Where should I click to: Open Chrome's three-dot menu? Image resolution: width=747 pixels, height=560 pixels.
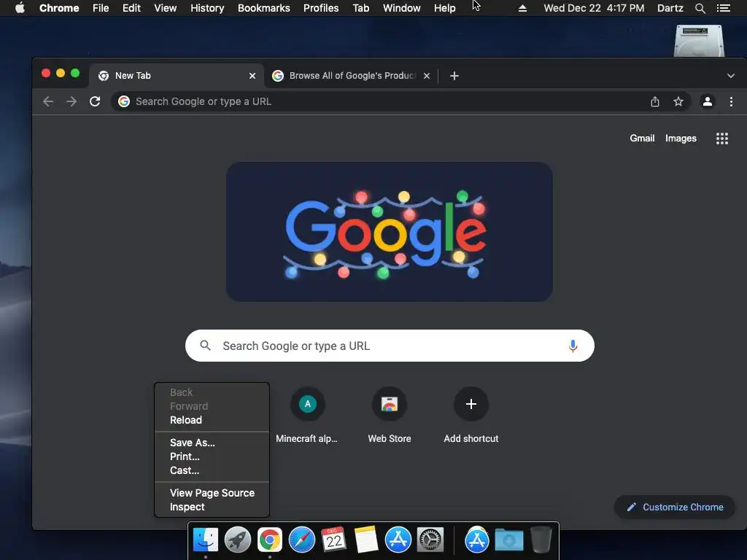point(731,101)
